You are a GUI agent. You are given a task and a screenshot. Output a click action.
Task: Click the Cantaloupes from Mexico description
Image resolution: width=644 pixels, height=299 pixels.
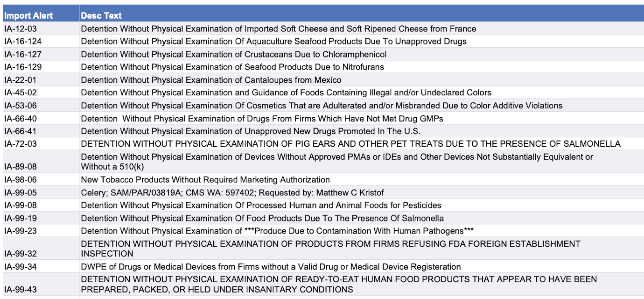(211, 80)
